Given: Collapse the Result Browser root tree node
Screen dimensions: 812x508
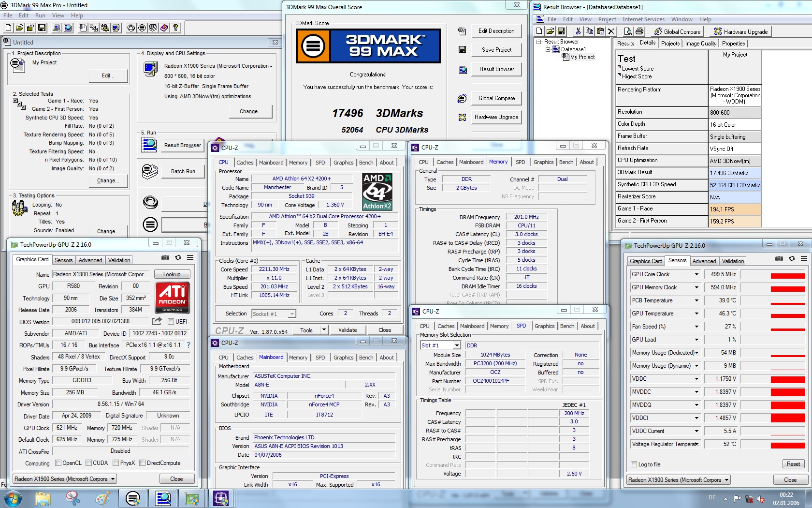Looking at the screenshot, I should [539, 42].
